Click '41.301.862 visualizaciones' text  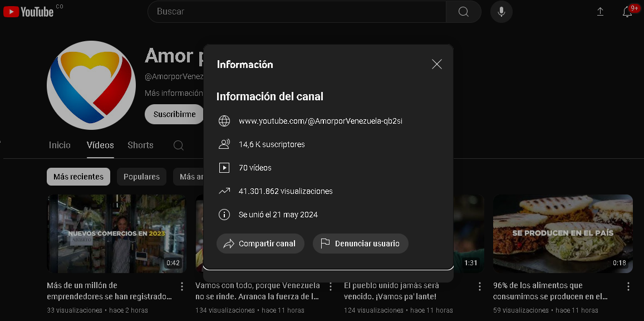coord(286,191)
